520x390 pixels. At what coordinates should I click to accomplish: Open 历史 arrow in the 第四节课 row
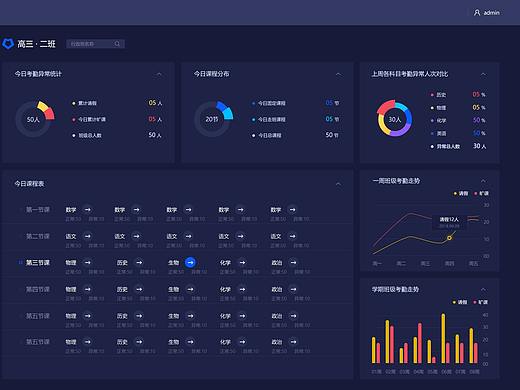point(139,289)
